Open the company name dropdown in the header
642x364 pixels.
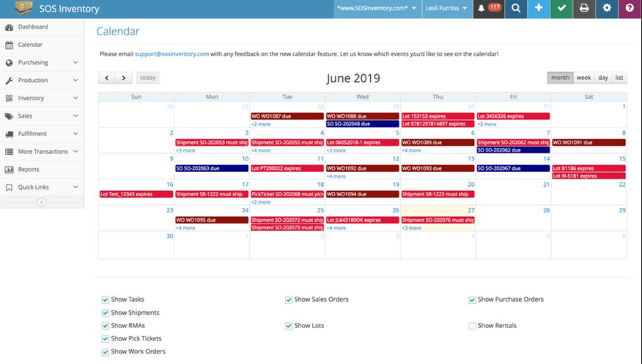click(377, 9)
